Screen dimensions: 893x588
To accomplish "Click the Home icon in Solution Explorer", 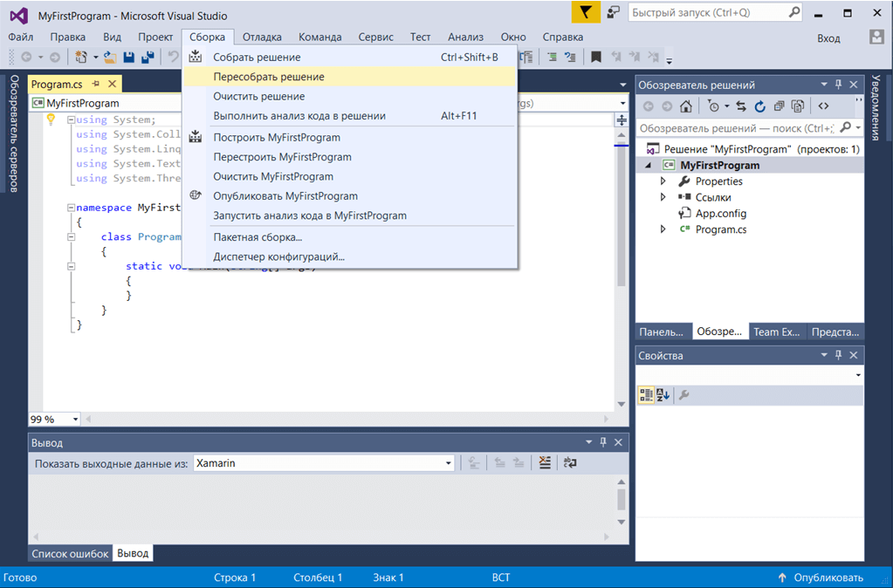I will 686,106.
